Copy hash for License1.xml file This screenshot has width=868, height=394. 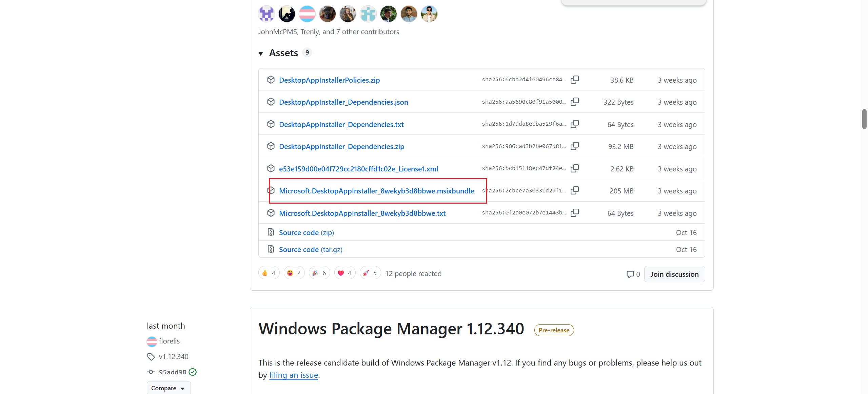574,168
